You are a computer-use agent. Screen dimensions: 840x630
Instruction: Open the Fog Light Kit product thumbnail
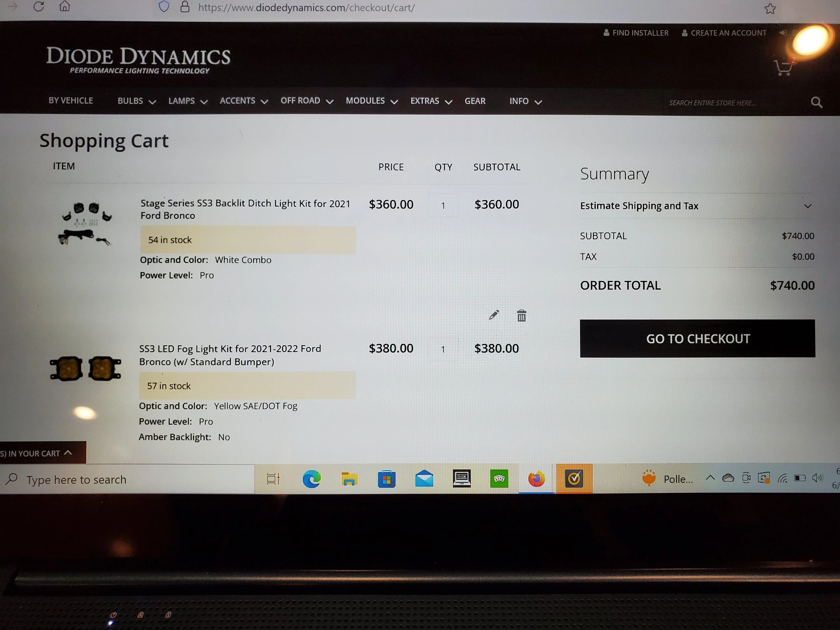(x=85, y=368)
